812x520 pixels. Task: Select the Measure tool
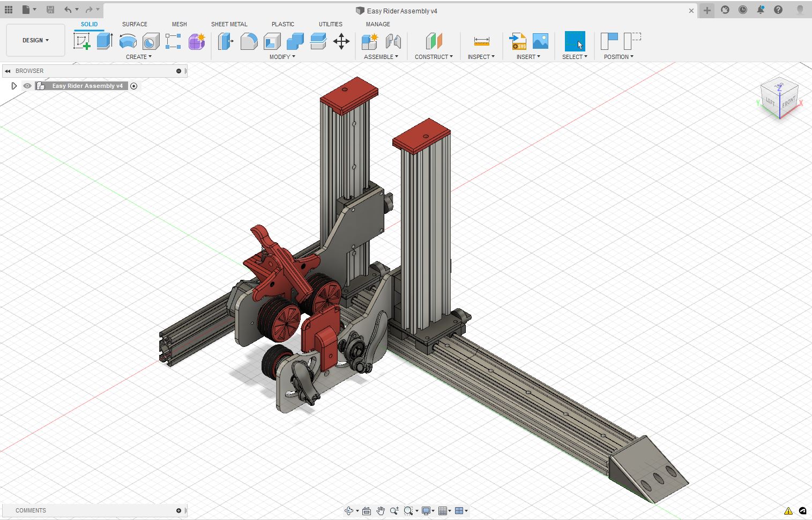tap(481, 41)
